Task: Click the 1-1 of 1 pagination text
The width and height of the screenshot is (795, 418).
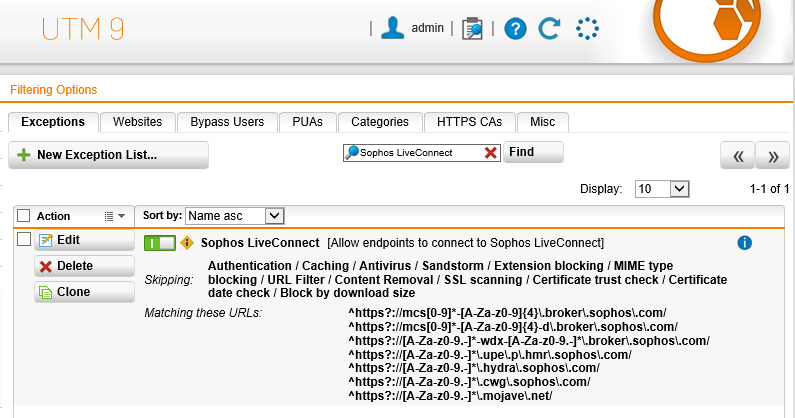Action: click(x=770, y=189)
